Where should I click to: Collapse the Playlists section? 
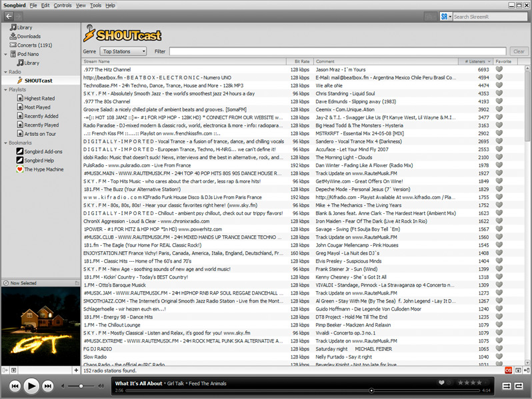(x=5, y=90)
